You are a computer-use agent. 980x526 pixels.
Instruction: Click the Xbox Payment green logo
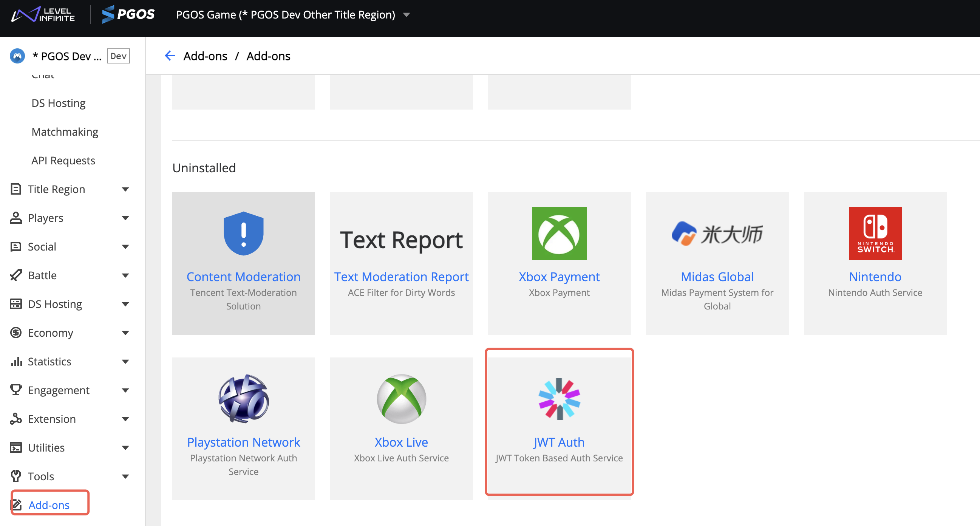[559, 233]
